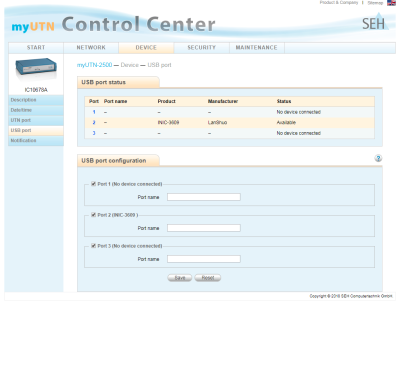Click the INIC-3609 product cell

(x=168, y=123)
